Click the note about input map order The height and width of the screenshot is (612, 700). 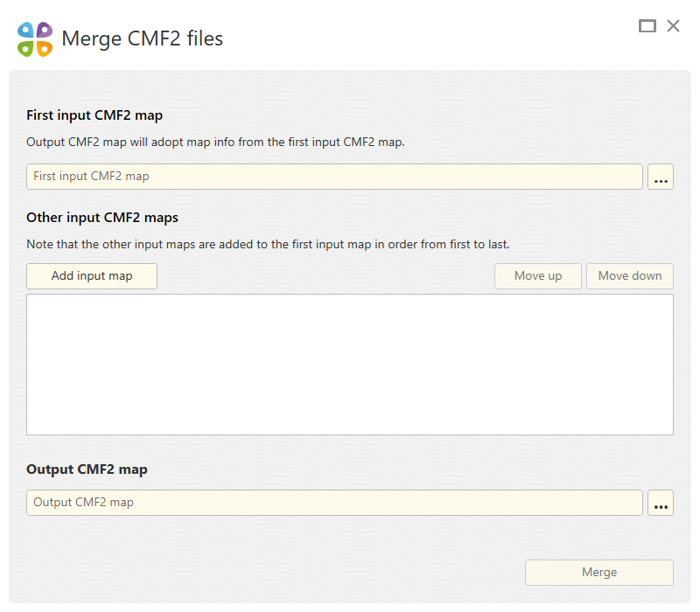point(268,245)
